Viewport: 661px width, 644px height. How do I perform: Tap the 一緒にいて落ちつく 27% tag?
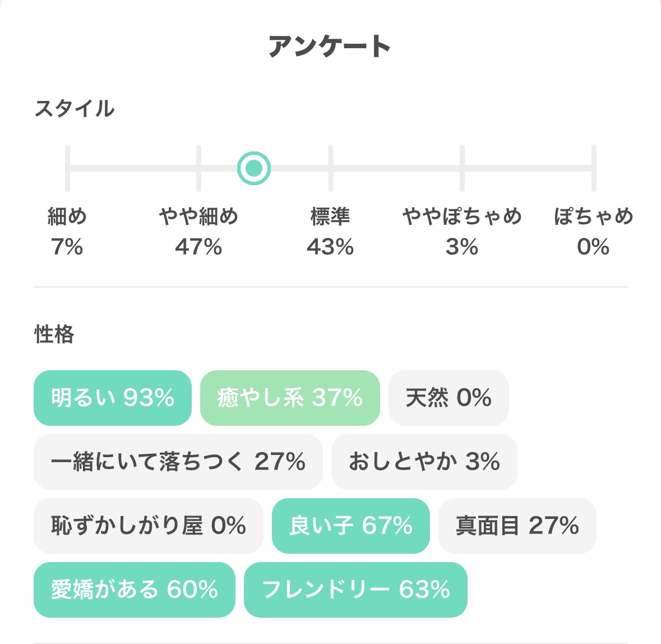click(x=178, y=462)
